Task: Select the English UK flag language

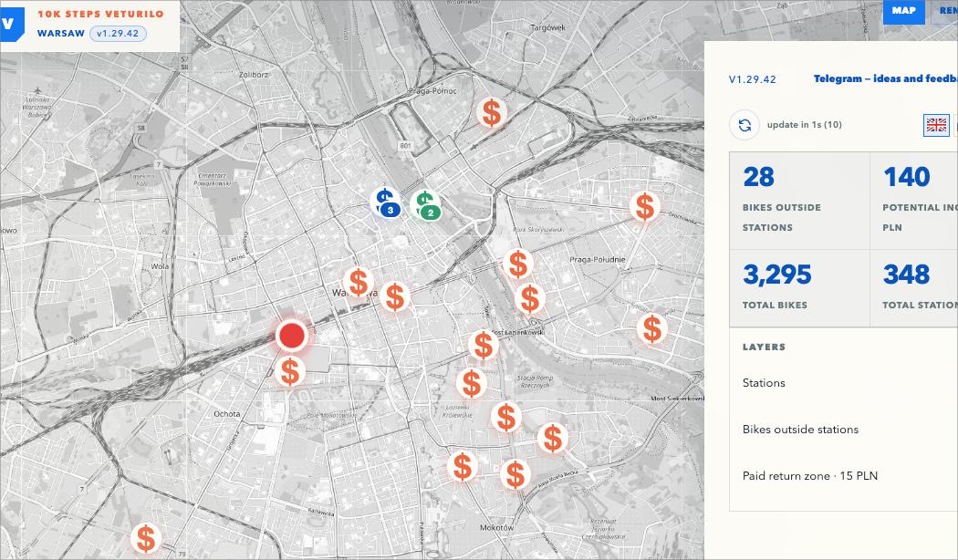Action: coord(936,125)
